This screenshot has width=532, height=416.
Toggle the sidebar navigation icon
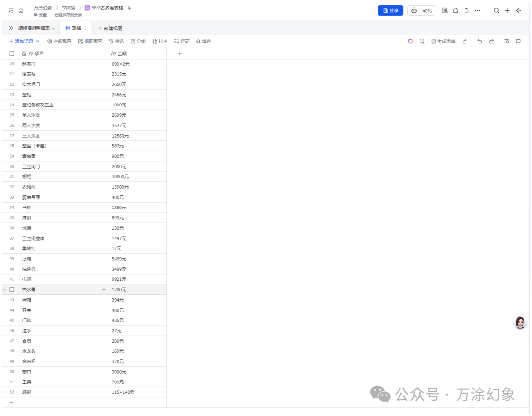click(x=11, y=11)
